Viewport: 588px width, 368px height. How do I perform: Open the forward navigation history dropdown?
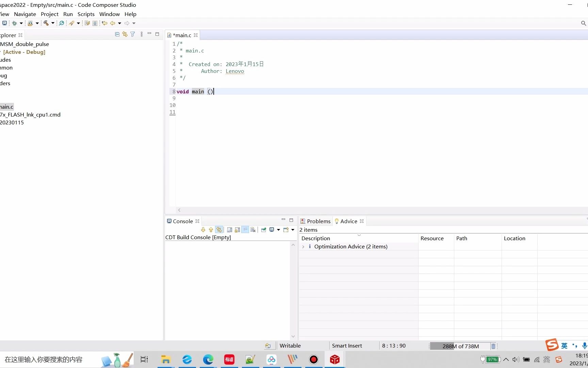(134, 23)
